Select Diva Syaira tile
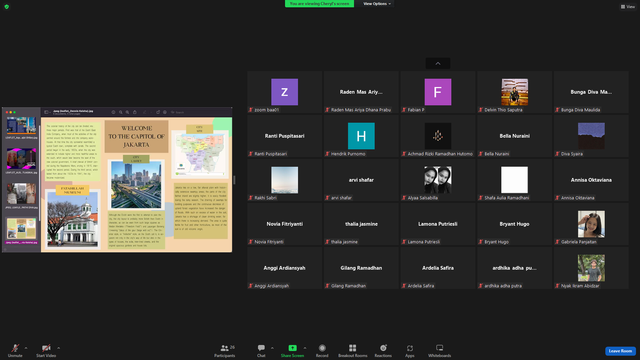Viewport: 640px width, 360px height. (x=591, y=136)
